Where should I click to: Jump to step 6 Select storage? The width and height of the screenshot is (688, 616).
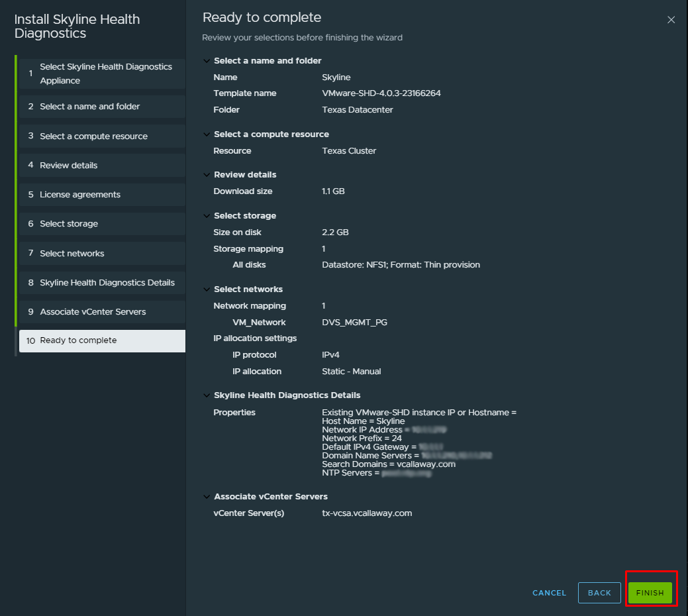tap(102, 224)
